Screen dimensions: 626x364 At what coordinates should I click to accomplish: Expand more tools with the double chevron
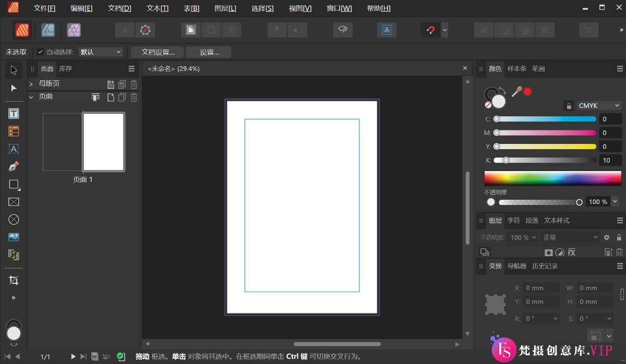(14, 298)
